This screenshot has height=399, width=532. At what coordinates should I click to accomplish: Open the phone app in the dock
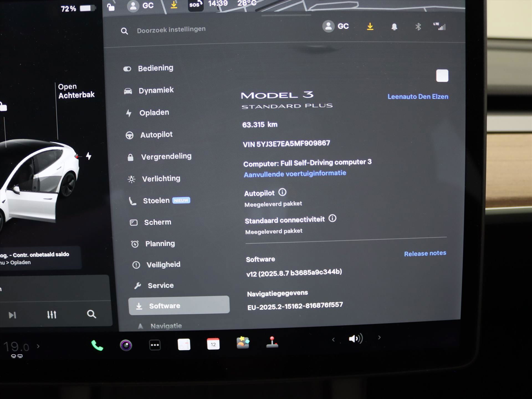point(97,345)
